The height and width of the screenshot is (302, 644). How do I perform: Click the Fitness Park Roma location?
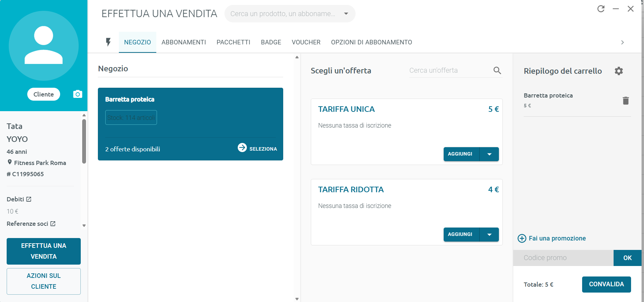point(40,163)
